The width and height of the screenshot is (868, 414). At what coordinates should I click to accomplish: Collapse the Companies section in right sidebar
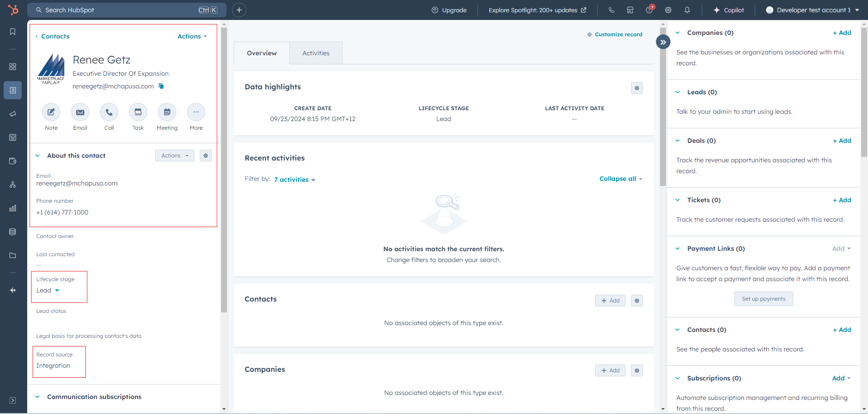[x=678, y=33]
